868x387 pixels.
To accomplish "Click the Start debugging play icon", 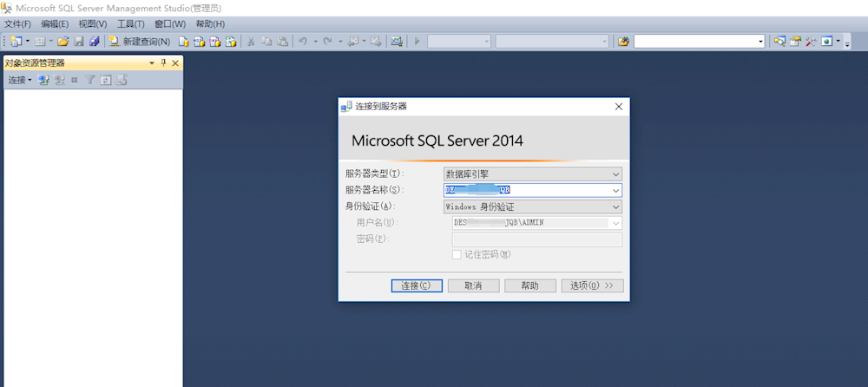I will [x=418, y=41].
